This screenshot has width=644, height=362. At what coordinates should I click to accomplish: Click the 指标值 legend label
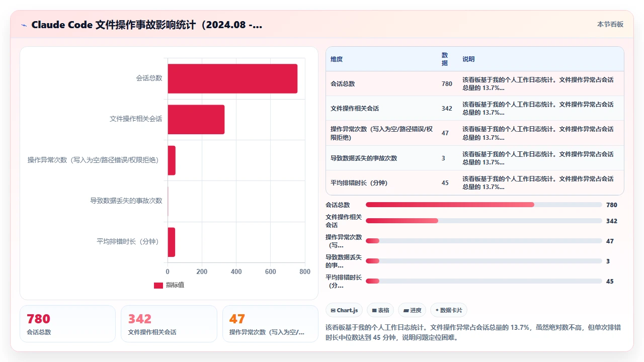click(175, 285)
